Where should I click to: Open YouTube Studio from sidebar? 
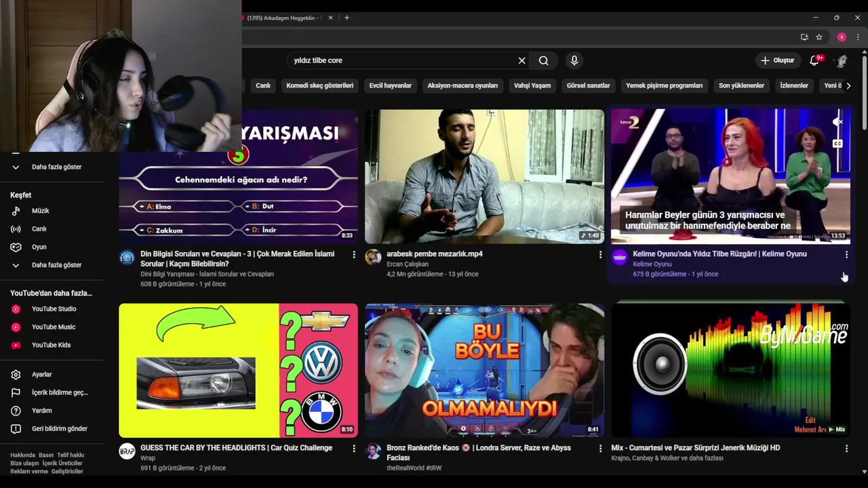click(x=52, y=309)
